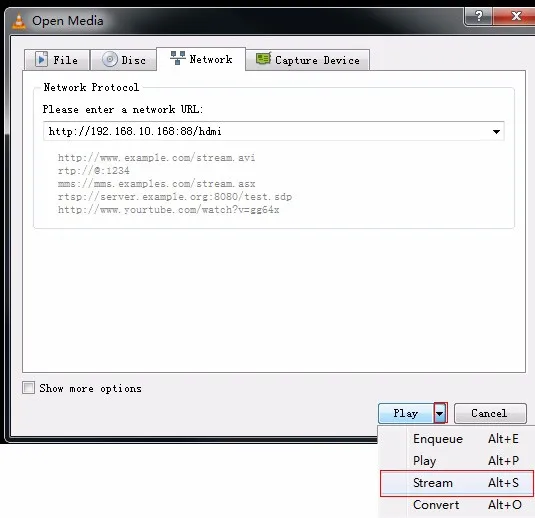Select Stream from the dropdown menu
Viewport: 535px width, 518px height.
pos(457,483)
